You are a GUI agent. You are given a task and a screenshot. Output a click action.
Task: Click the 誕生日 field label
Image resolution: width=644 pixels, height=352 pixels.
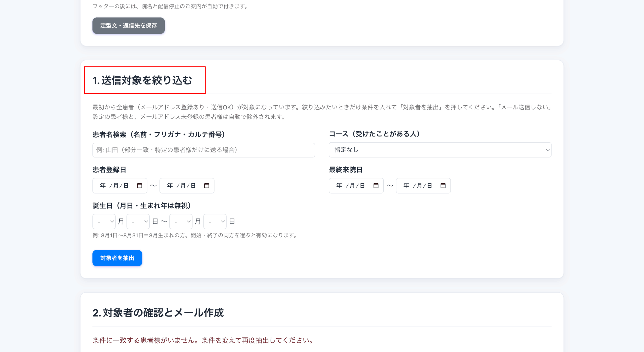tap(142, 206)
